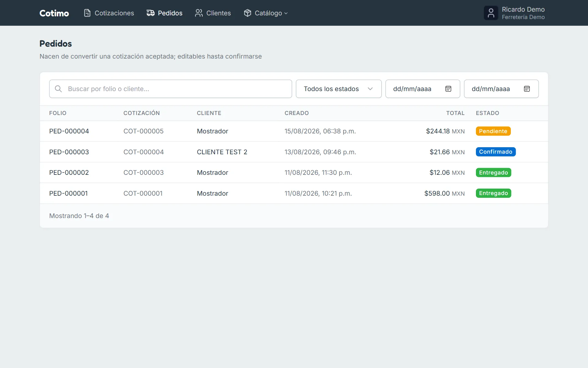Click quotation COT-000001
Screen dimensions: 588x368
tap(143, 194)
